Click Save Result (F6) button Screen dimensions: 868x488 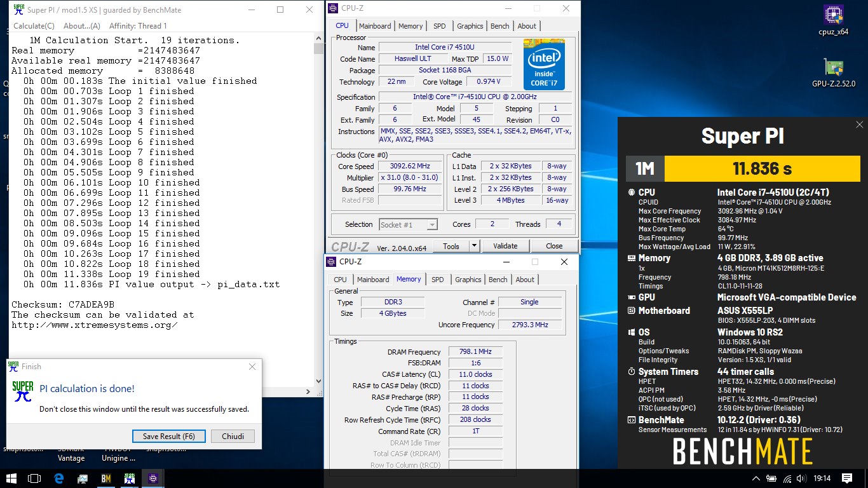(x=169, y=437)
